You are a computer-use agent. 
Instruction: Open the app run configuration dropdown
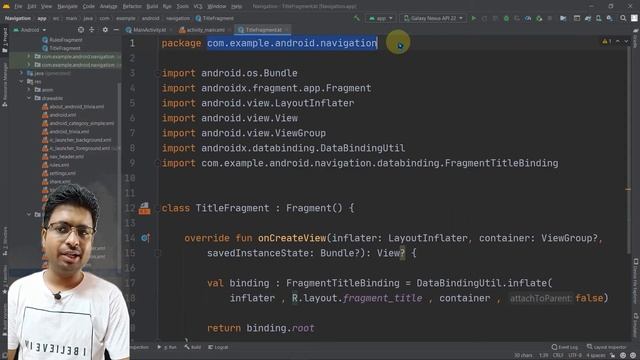pos(381,18)
